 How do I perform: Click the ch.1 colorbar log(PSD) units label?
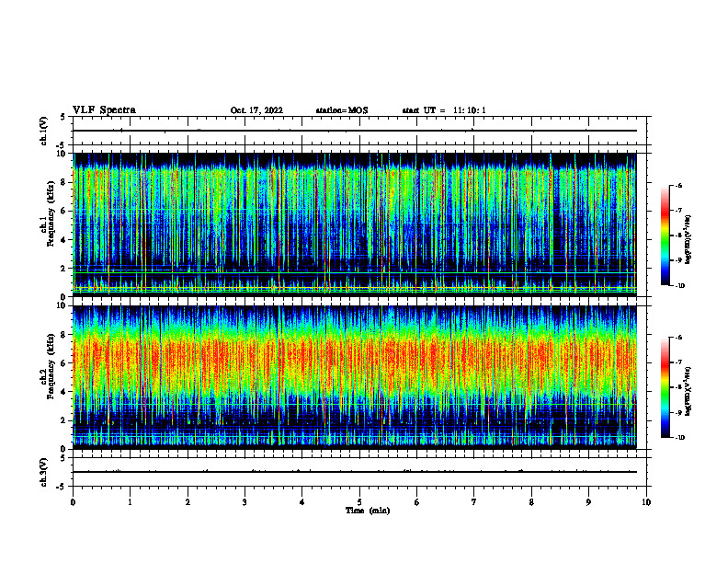(688, 239)
